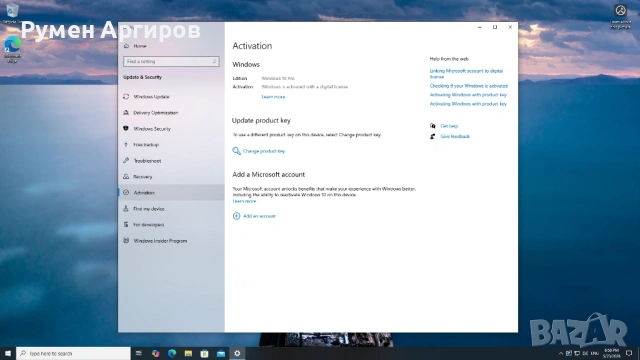Click Change product key

[259, 151]
